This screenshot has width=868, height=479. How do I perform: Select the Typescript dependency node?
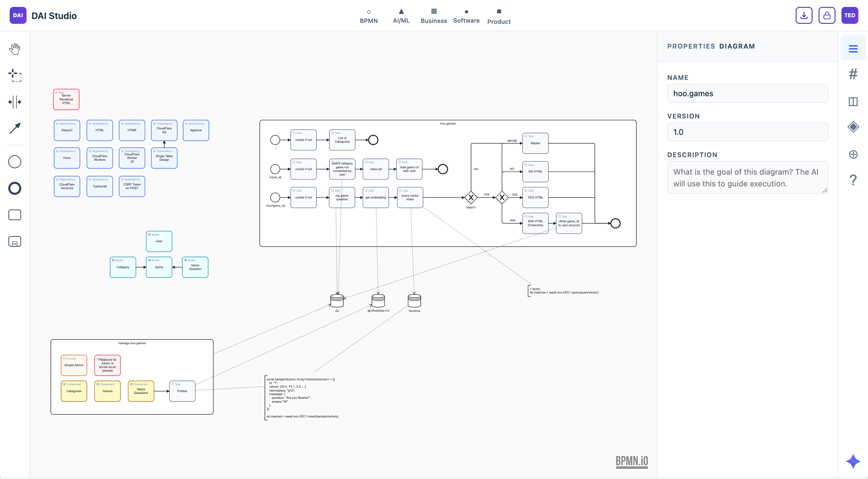click(100, 186)
